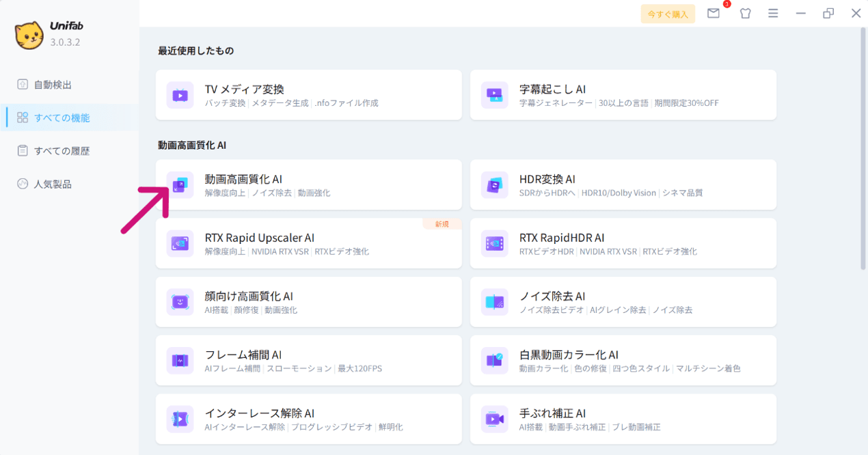This screenshot has height=455, width=868.
Task: Open the TV メディア変換 title
Action: [x=244, y=89]
